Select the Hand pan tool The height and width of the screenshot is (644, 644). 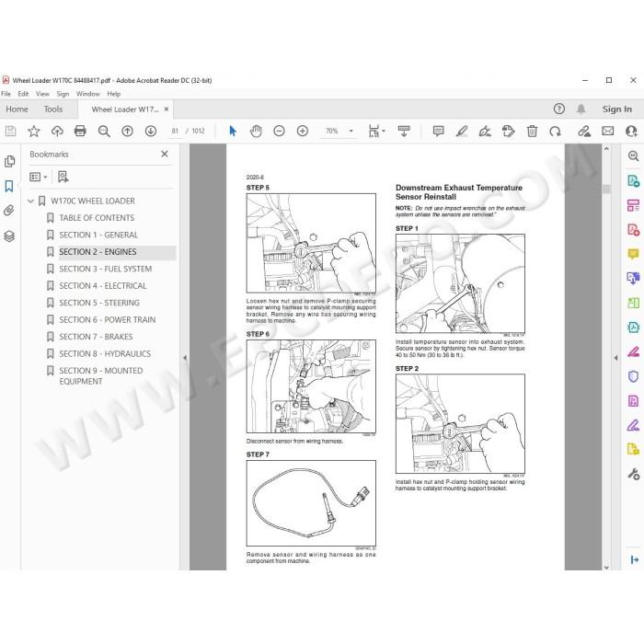pos(256,131)
